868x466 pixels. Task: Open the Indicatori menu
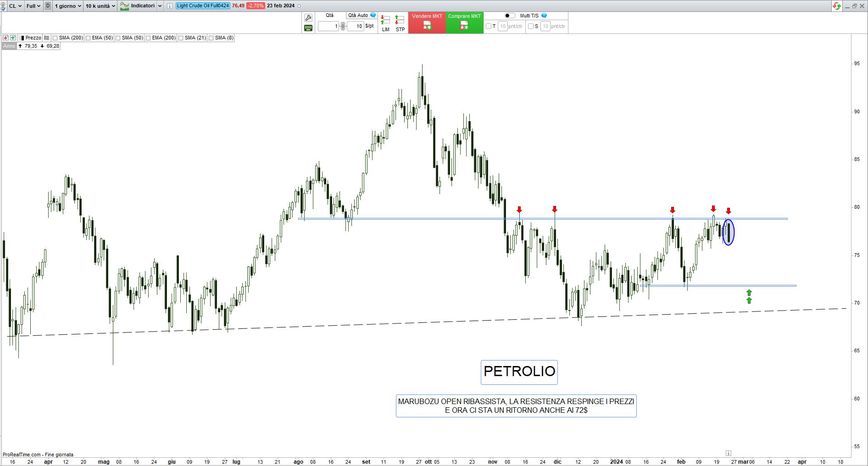pyautogui.click(x=142, y=6)
